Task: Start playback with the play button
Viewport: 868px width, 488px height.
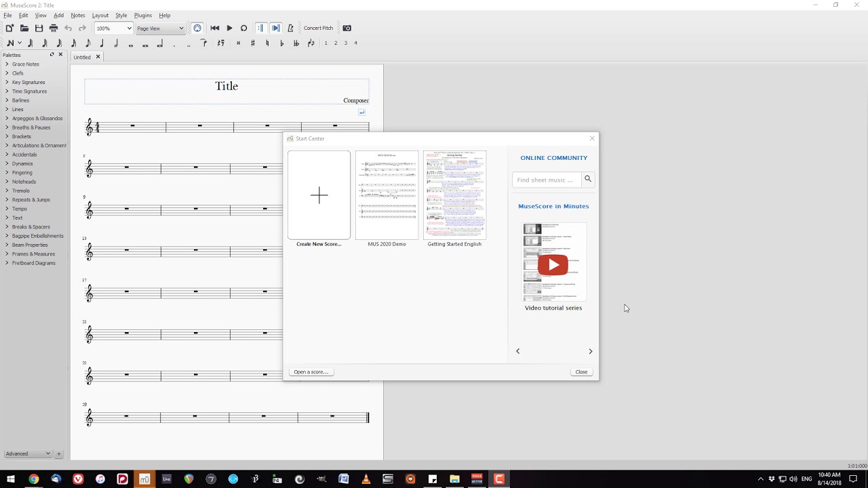Action: [x=229, y=28]
